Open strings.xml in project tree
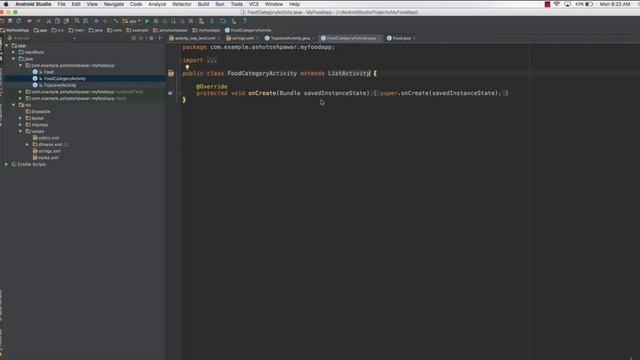The height and width of the screenshot is (360, 640). 47,151
